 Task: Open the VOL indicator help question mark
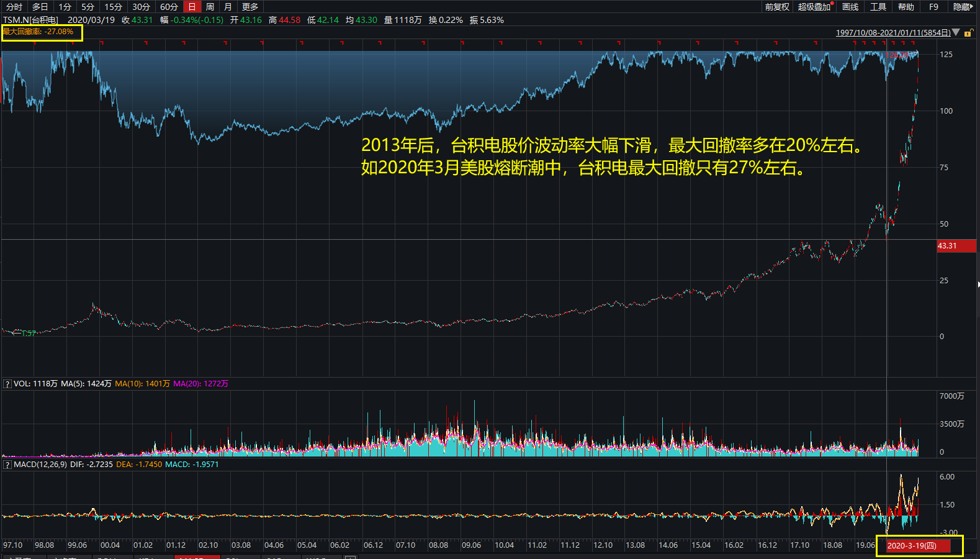point(7,384)
